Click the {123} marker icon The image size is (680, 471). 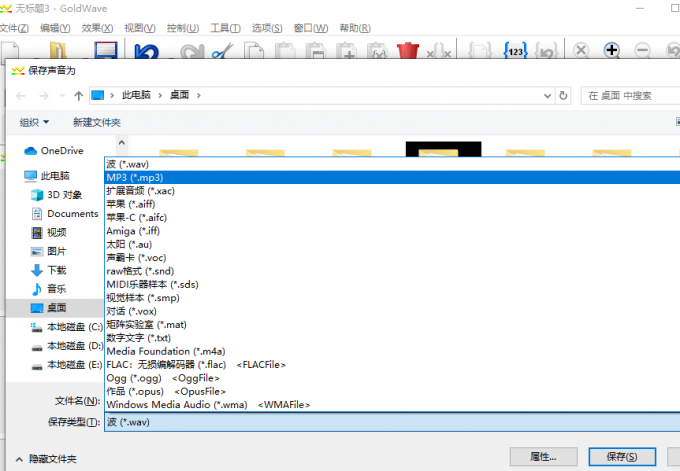tap(515, 51)
